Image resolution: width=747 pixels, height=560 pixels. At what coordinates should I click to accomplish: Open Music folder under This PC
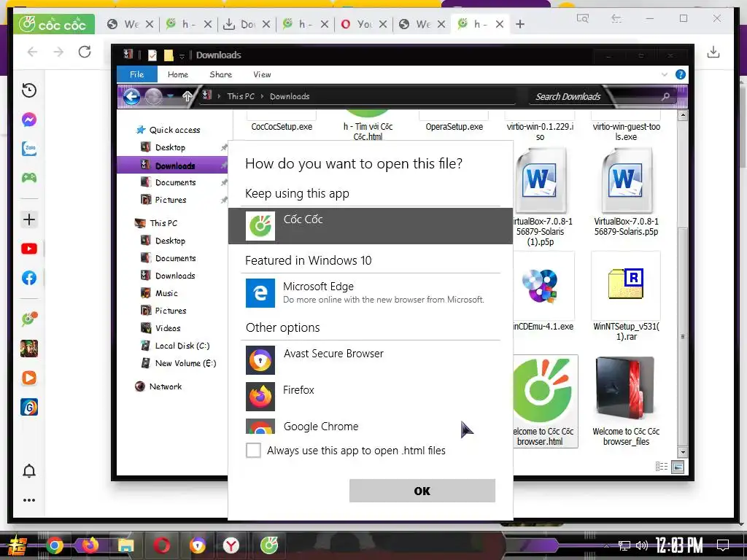(x=166, y=293)
